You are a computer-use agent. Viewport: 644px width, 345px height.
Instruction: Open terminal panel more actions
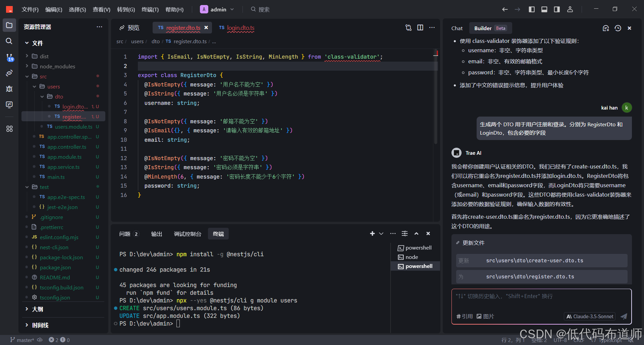click(393, 233)
